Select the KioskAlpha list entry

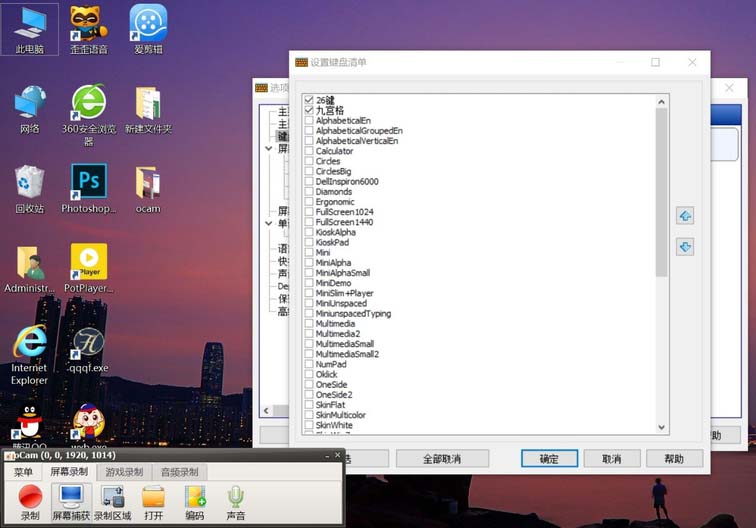point(336,232)
